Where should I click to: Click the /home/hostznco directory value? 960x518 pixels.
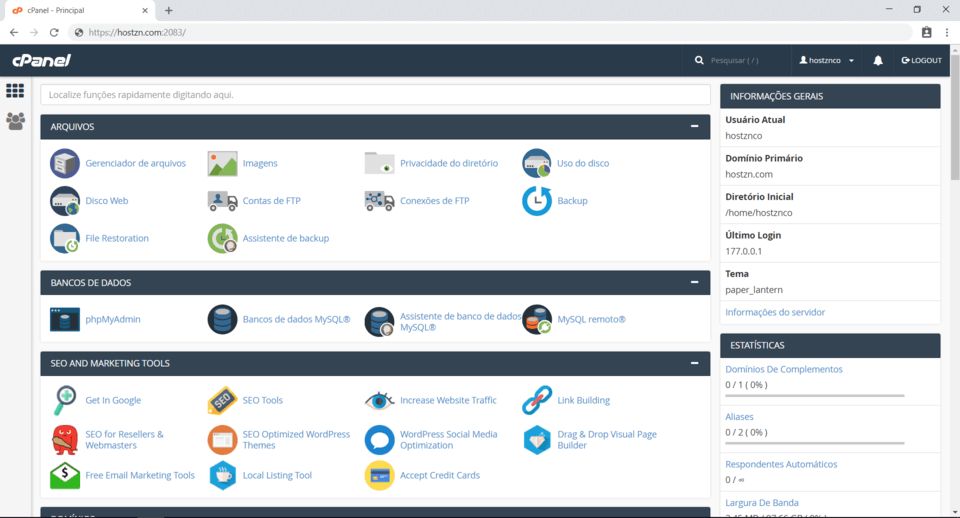click(759, 212)
